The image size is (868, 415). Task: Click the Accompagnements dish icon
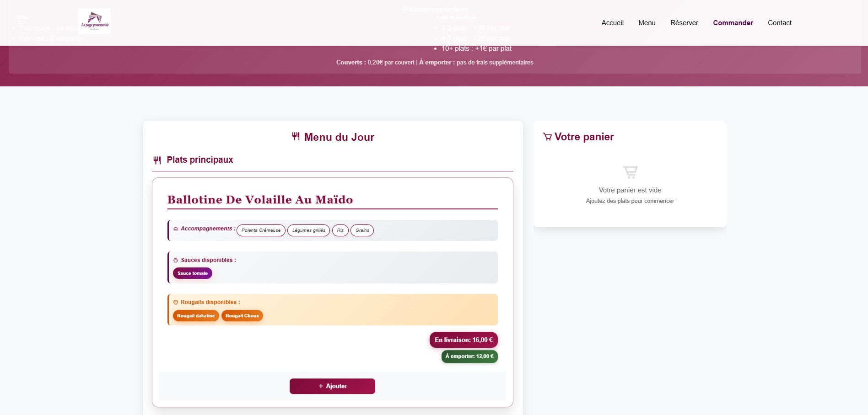coord(176,229)
